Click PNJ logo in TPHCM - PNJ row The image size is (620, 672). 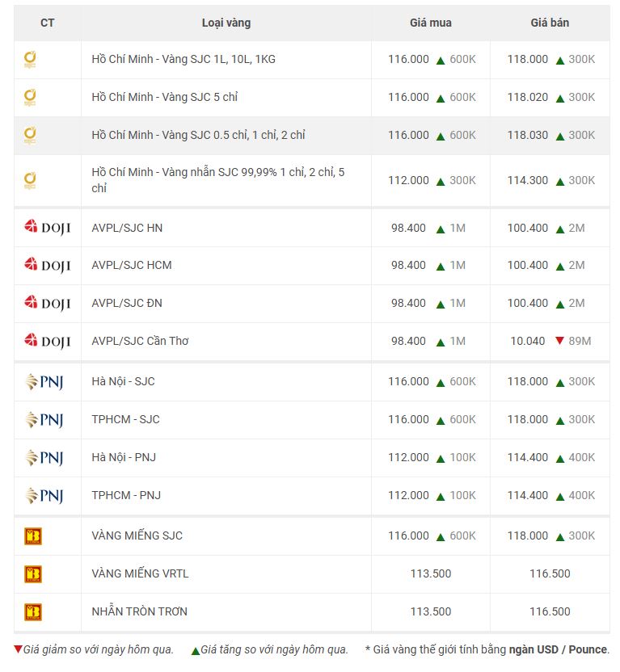tap(44, 495)
